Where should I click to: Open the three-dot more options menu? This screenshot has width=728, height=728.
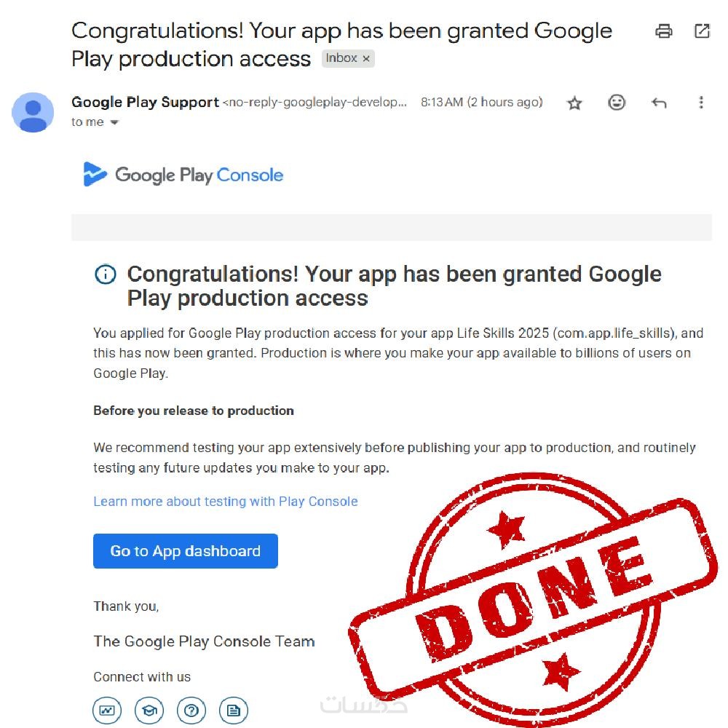tap(701, 103)
